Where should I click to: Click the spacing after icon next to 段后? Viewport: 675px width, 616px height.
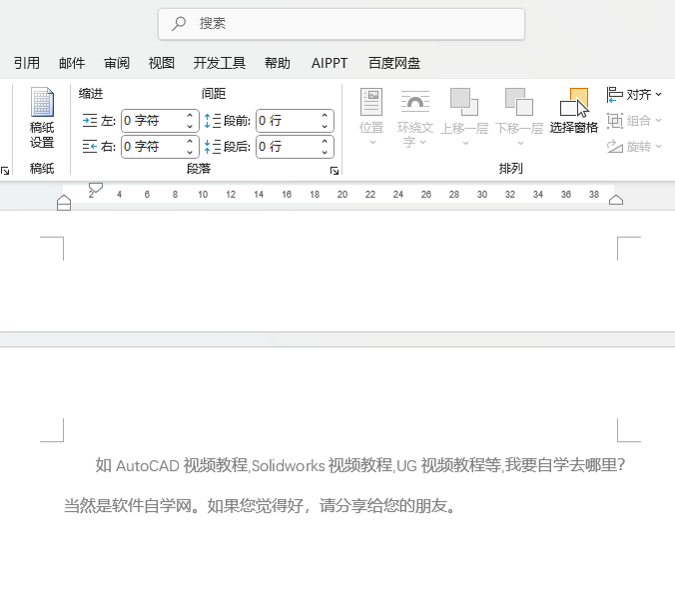click(x=213, y=147)
